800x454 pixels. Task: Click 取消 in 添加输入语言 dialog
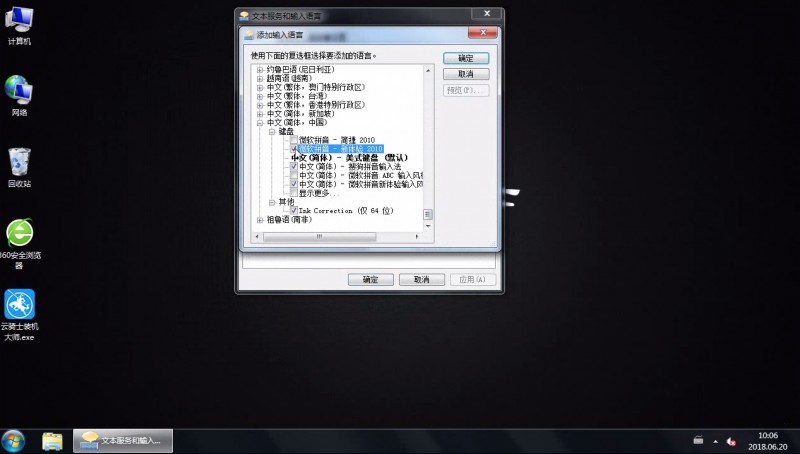click(x=466, y=74)
